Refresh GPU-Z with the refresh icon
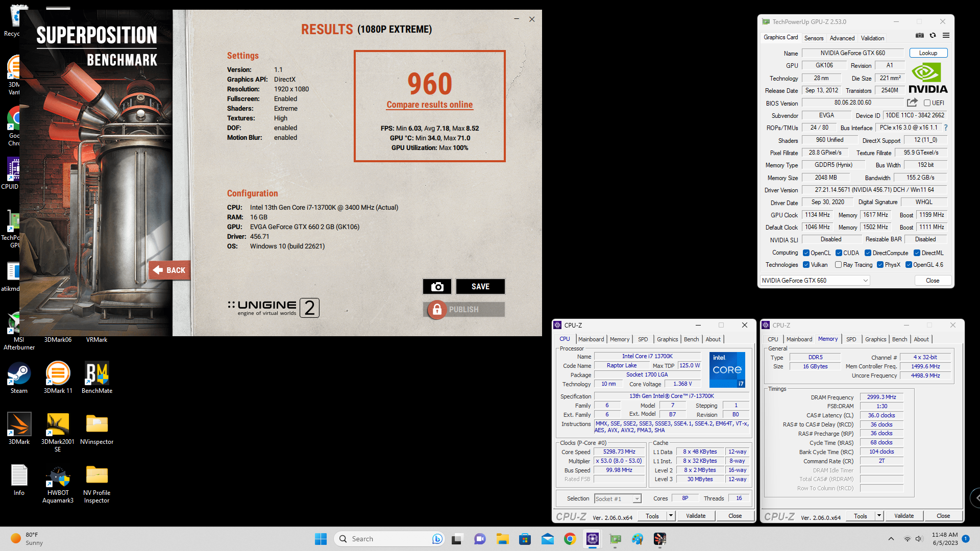The image size is (980, 551). [x=933, y=36]
